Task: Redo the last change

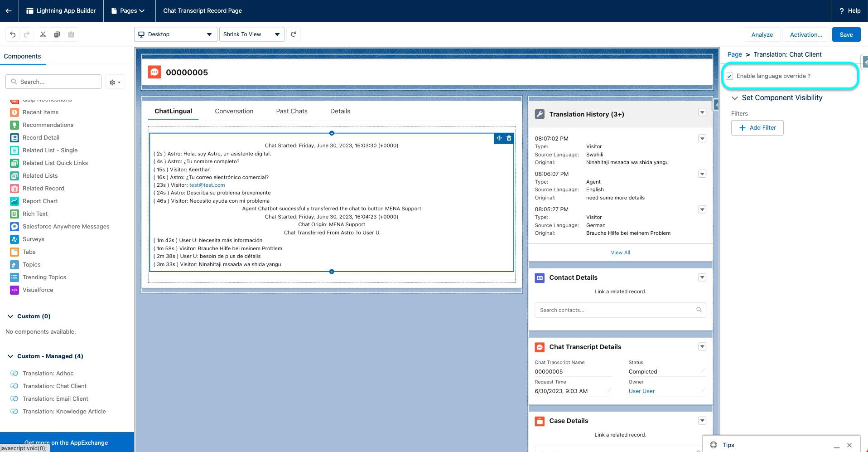Action: coord(27,34)
